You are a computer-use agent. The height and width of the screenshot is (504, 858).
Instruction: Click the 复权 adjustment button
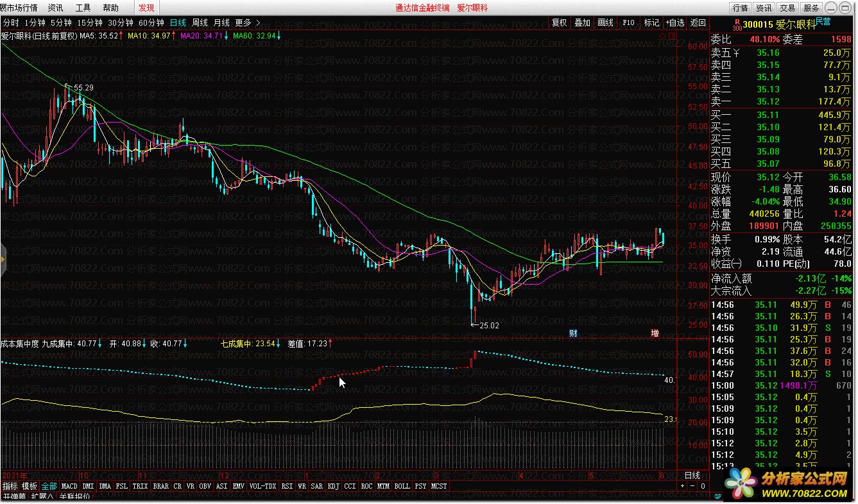[x=559, y=22]
